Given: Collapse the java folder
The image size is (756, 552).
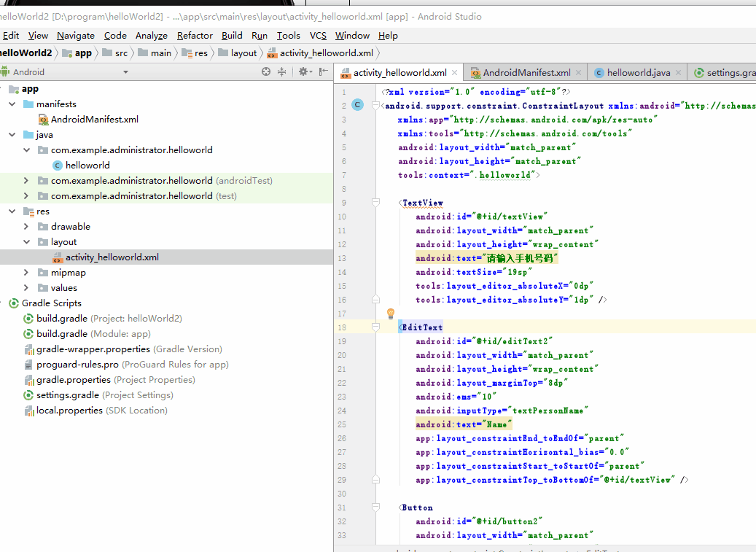Looking at the screenshot, I should tap(12, 135).
